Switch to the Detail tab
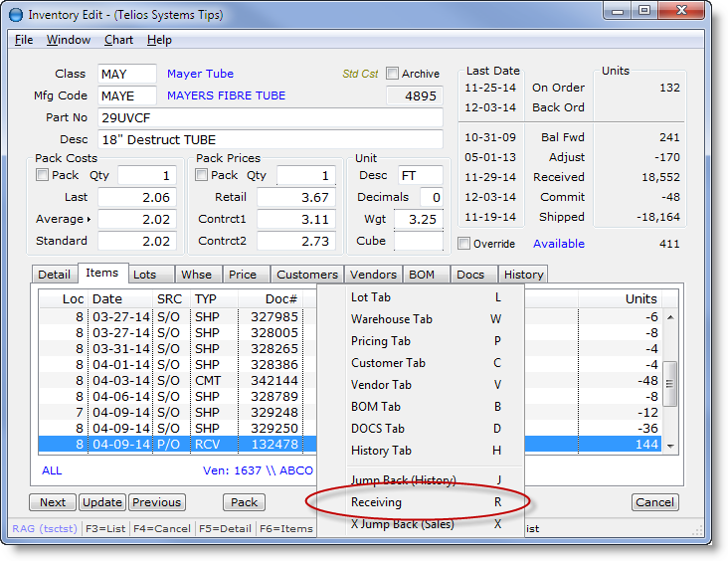728x561 pixels. point(54,275)
